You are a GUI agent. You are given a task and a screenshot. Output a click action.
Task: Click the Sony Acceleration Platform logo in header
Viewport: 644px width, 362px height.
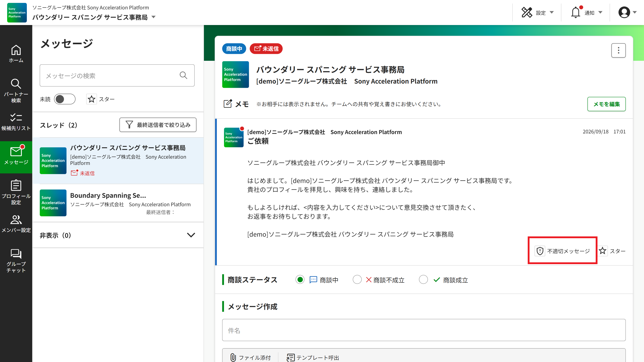17,13
